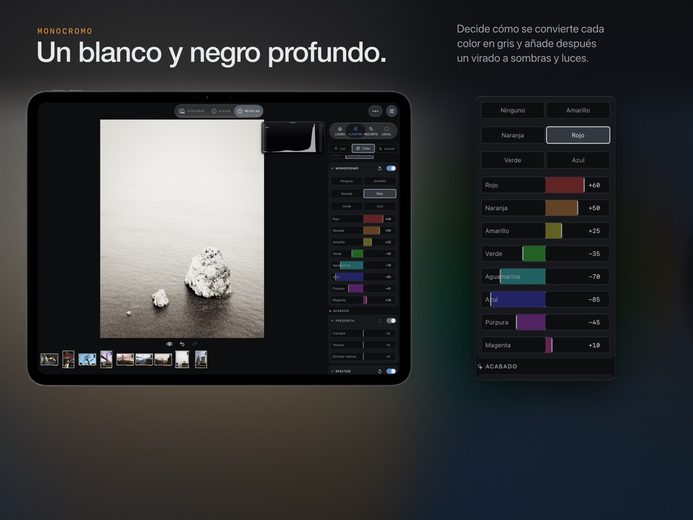Adjust the Rojo +60 slider in the enlarged panel
This screenshot has width=693, height=520.
[545, 185]
